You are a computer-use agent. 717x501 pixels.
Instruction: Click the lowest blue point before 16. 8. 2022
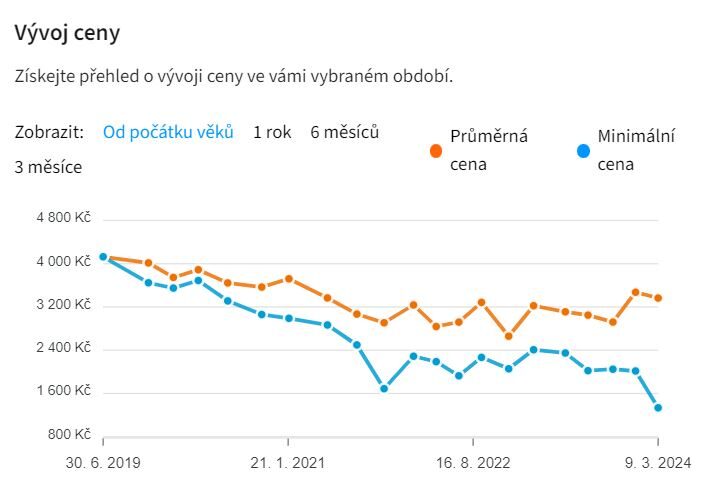point(384,388)
